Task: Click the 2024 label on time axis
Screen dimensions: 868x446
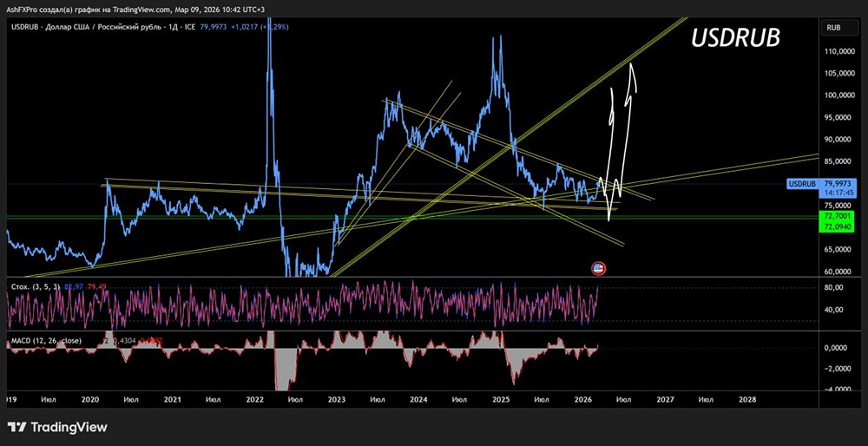Action: tap(418, 398)
